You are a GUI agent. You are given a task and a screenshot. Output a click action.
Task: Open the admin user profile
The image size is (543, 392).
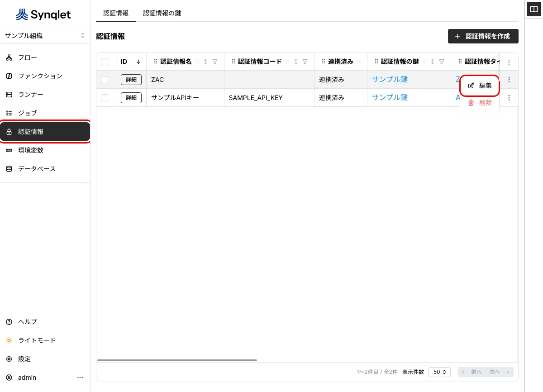click(27, 378)
